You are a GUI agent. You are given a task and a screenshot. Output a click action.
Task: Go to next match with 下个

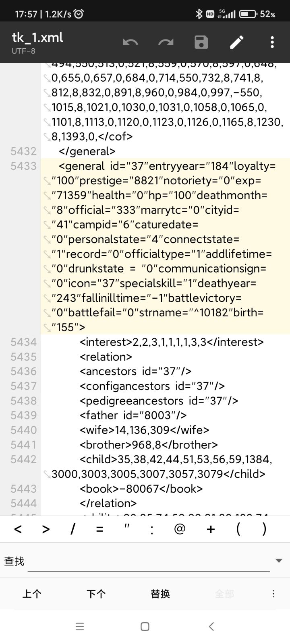pos(96,594)
